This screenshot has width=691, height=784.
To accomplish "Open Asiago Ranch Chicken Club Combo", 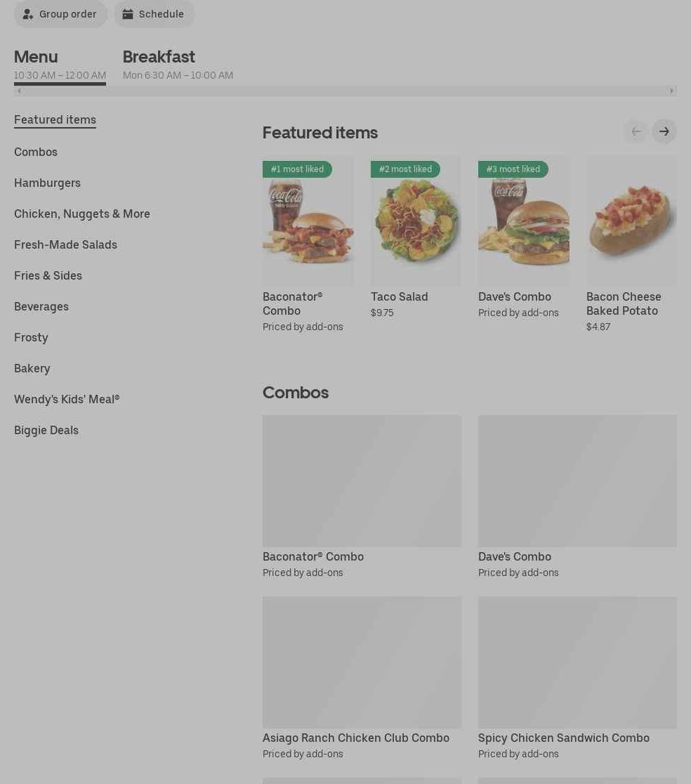I will [x=362, y=679].
